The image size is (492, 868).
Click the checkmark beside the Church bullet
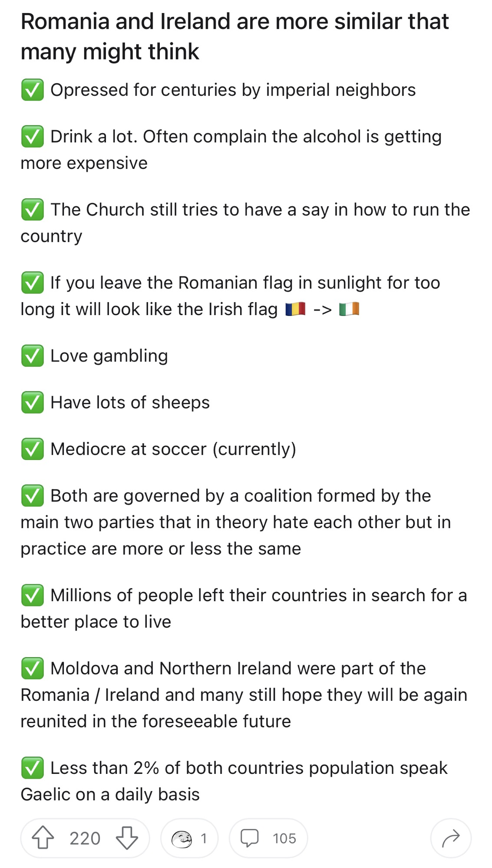click(32, 210)
